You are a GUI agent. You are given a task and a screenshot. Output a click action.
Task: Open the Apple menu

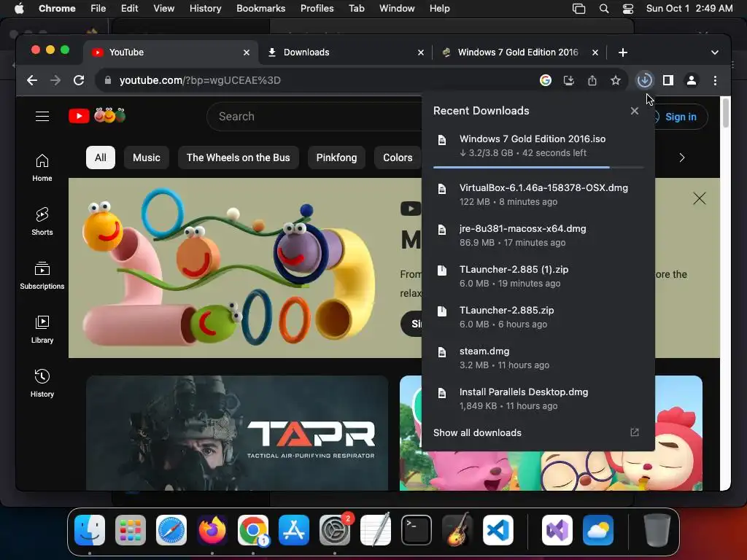[19, 9]
